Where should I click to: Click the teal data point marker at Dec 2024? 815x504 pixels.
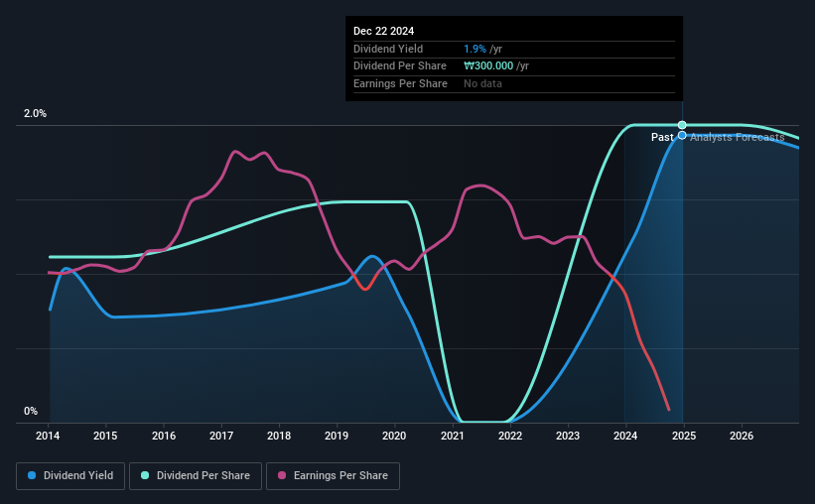[682, 125]
